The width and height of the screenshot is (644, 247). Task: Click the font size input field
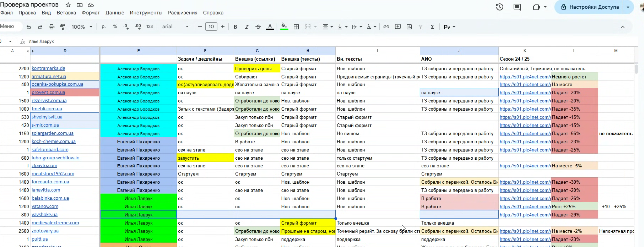point(211,27)
